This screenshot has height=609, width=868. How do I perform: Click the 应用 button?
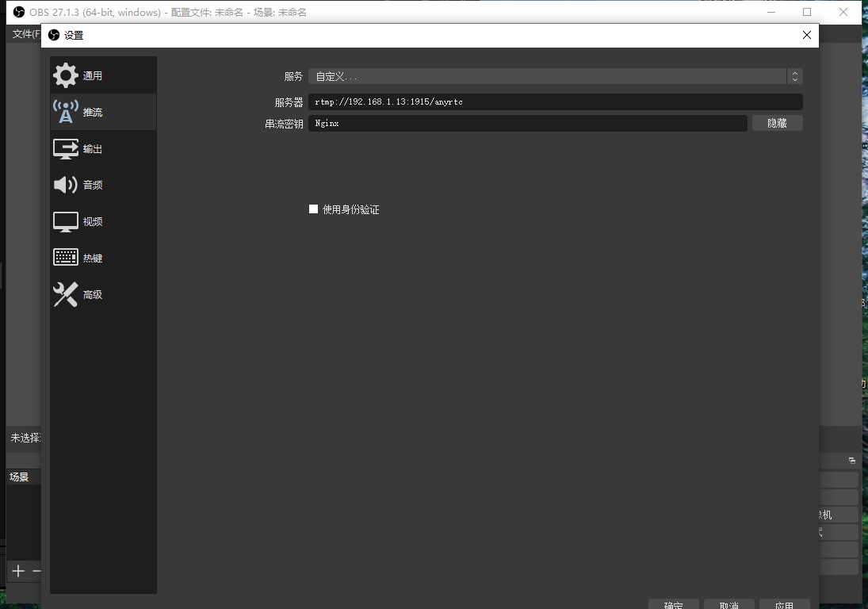click(785, 604)
